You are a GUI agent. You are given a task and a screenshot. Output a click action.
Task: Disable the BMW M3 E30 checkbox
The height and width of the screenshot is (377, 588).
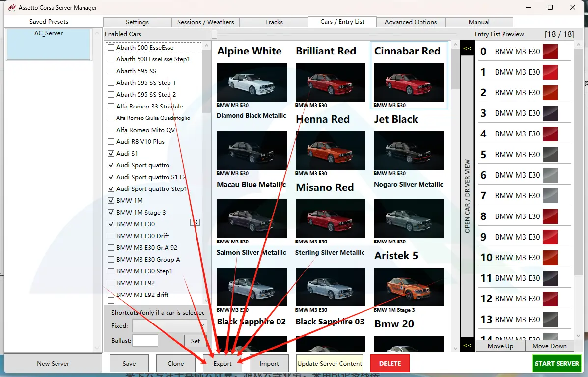tap(111, 224)
